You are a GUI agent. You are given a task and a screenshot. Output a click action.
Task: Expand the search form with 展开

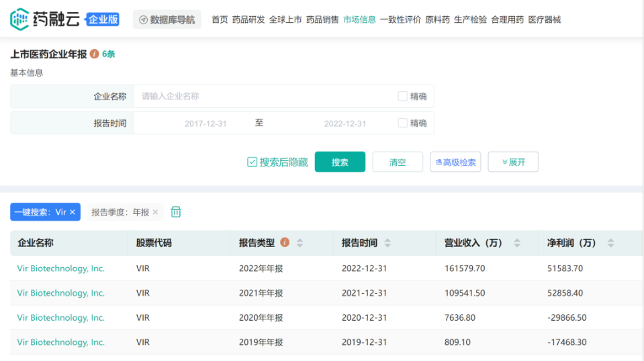point(512,162)
